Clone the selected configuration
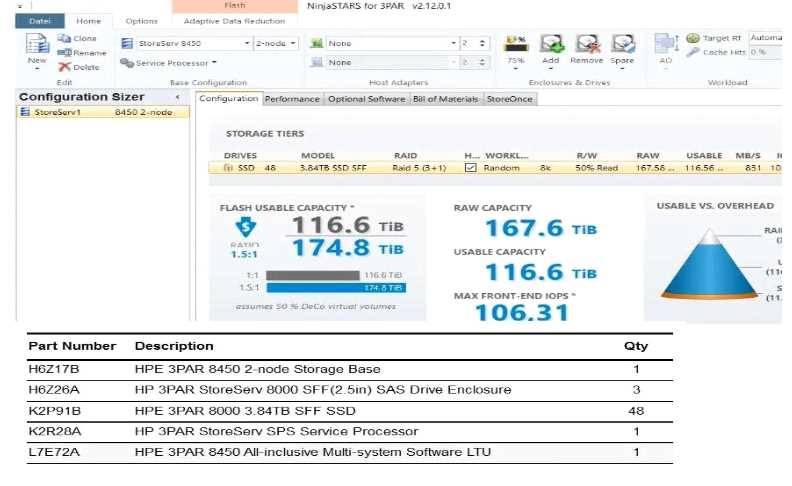792x486 pixels. pos(81,39)
